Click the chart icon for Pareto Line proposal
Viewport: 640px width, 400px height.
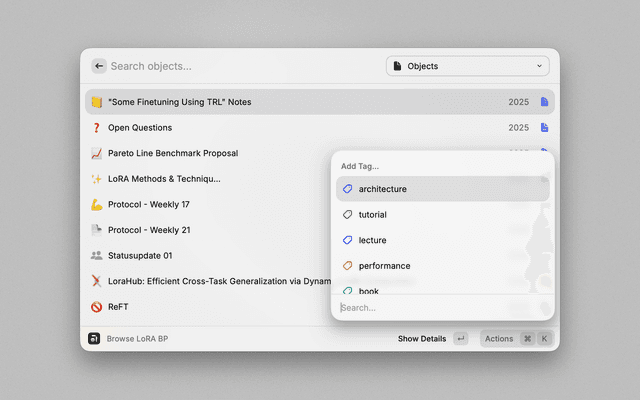coord(97,154)
